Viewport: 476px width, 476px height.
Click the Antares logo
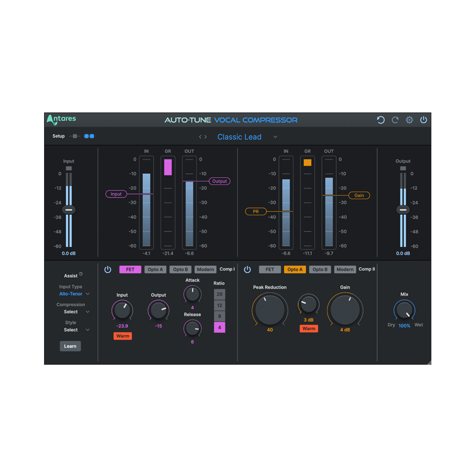[61, 120]
